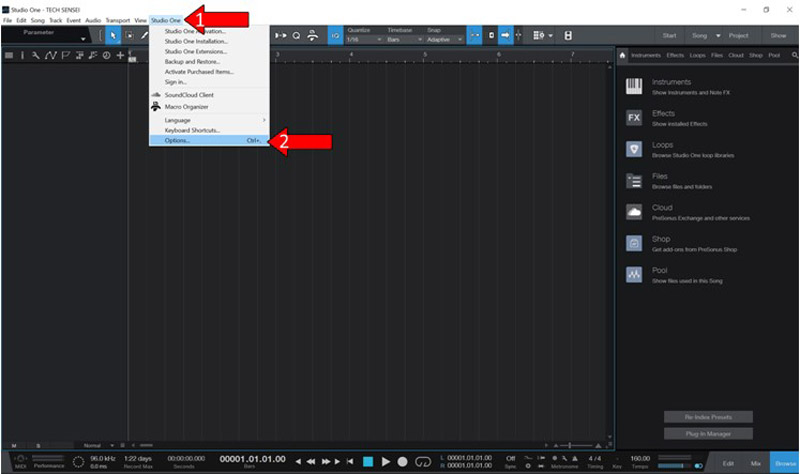The image size is (800, 474).
Task: Open Keyboard Shortcuts… menu entry
Action: (x=209, y=130)
